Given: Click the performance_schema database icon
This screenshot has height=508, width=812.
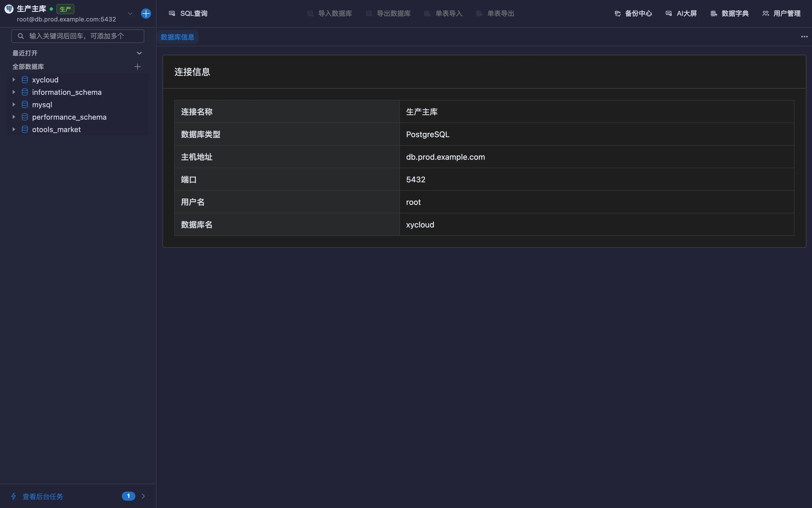Looking at the screenshot, I should click(x=25, y=117).
